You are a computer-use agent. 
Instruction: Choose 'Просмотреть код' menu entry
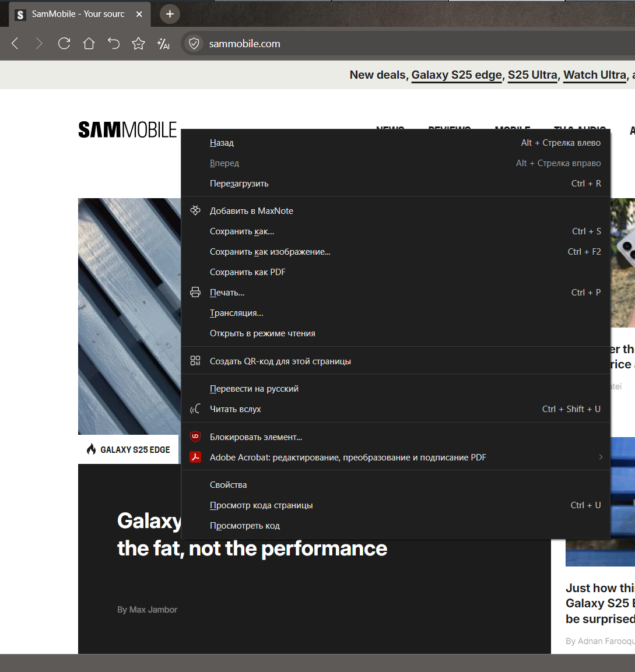(x=395, y=526)
